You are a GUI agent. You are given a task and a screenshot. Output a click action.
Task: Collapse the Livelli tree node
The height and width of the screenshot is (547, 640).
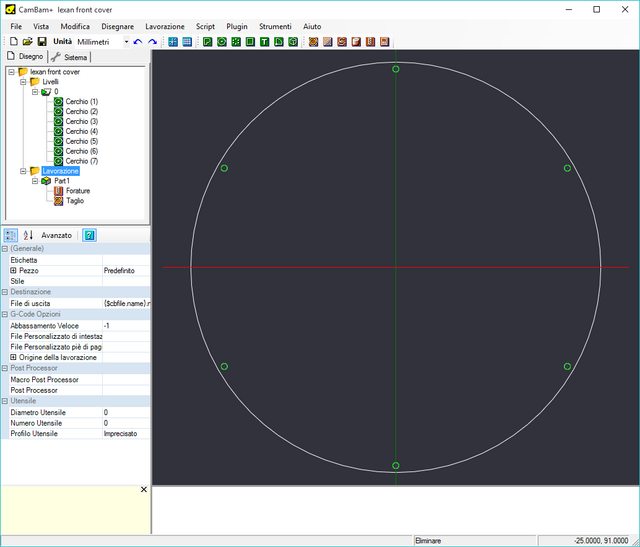click(x=23, y=82)
